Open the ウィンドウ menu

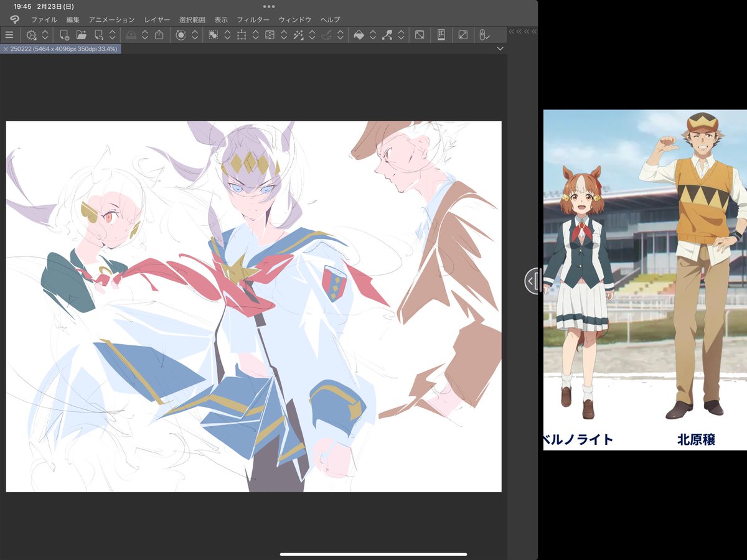(295, 20)
